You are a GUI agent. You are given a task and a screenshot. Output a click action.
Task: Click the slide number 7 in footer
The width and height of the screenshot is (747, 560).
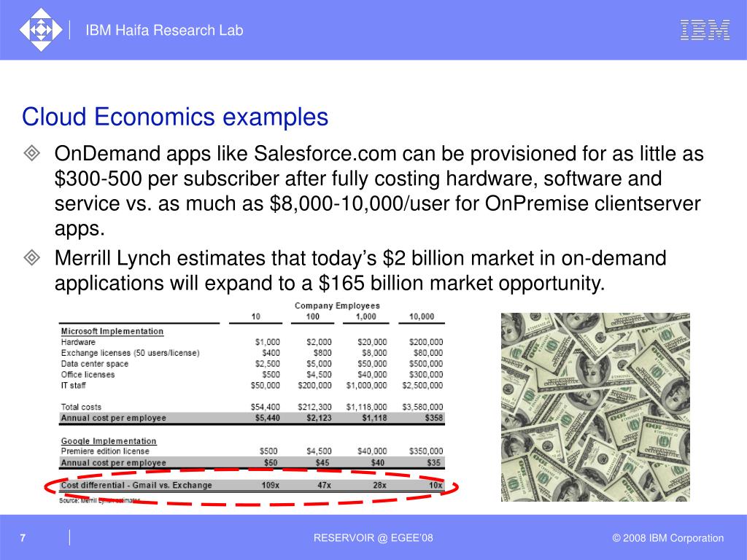(23, 538)
